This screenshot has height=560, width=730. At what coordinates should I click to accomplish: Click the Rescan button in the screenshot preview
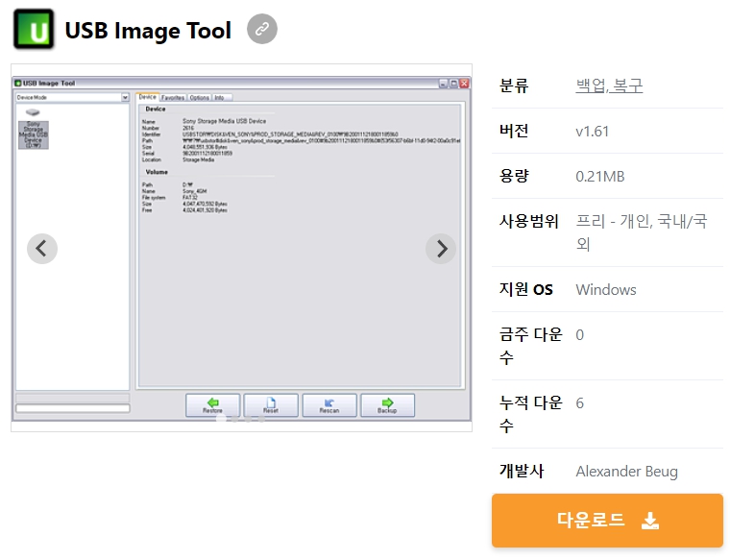coord(329,405)
